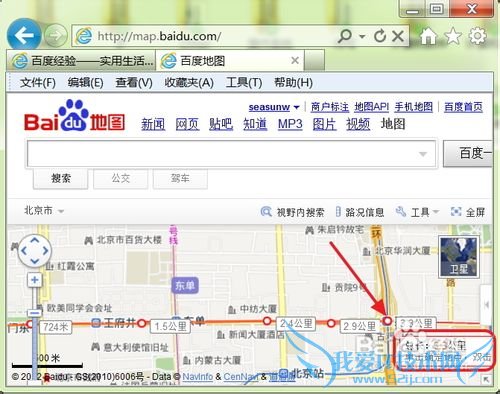Click the 东单 subway station marker
The image size is (500, 394).
point(185,285)
